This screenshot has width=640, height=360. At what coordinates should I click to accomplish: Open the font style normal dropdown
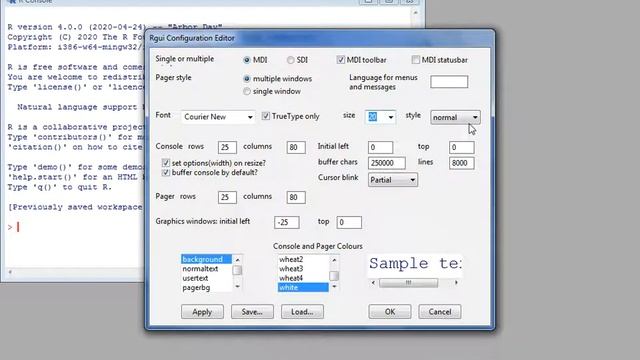(455, 118)
